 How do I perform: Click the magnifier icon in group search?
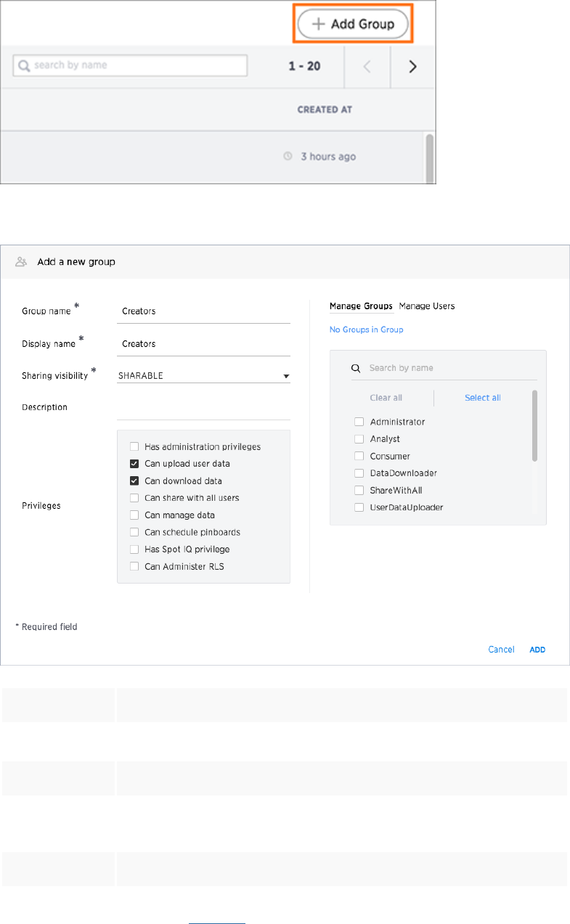tap(356, 368)
